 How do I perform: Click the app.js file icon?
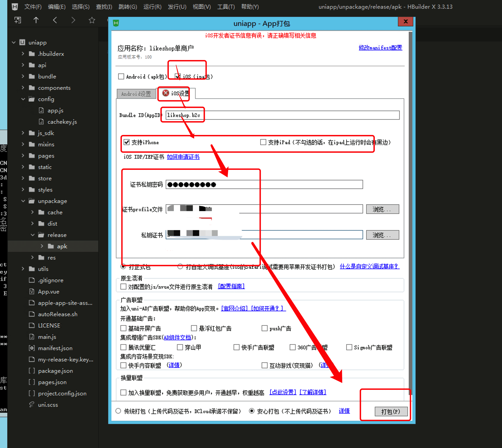point(41,110)
